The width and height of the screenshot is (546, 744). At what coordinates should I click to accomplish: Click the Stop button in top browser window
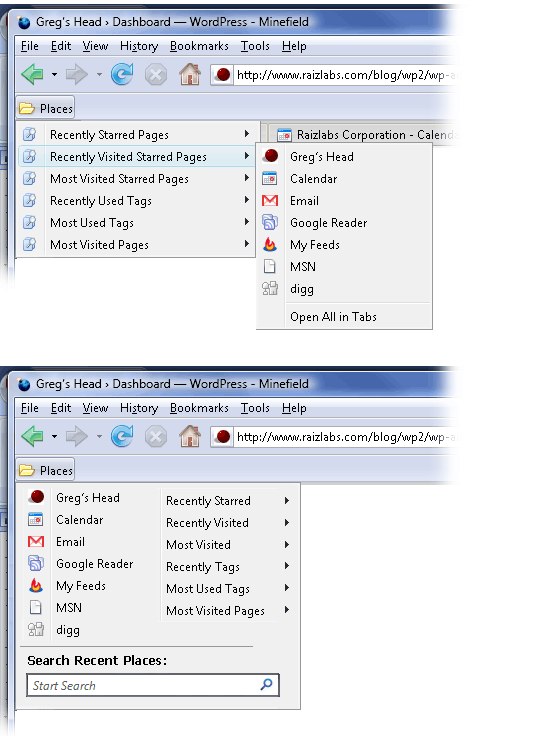156,74
